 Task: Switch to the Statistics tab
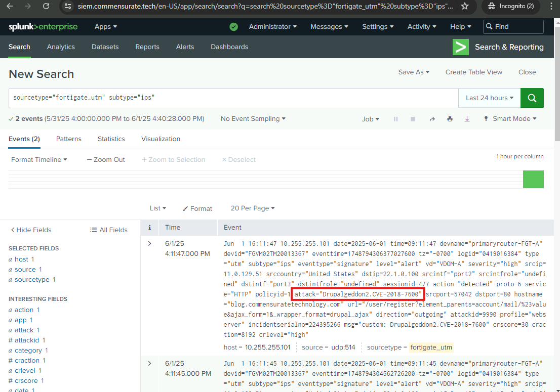pyautogui.click(x=111, y=139)
